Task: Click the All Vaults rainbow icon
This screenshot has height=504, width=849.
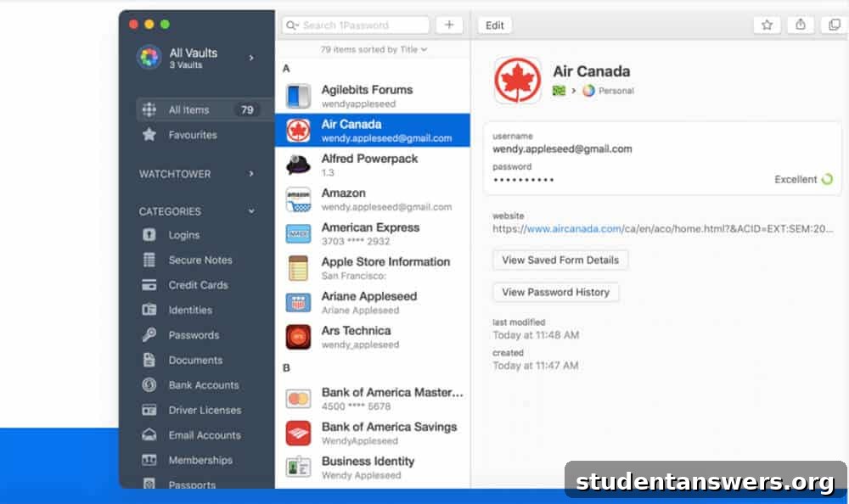Action: (149, 58)
